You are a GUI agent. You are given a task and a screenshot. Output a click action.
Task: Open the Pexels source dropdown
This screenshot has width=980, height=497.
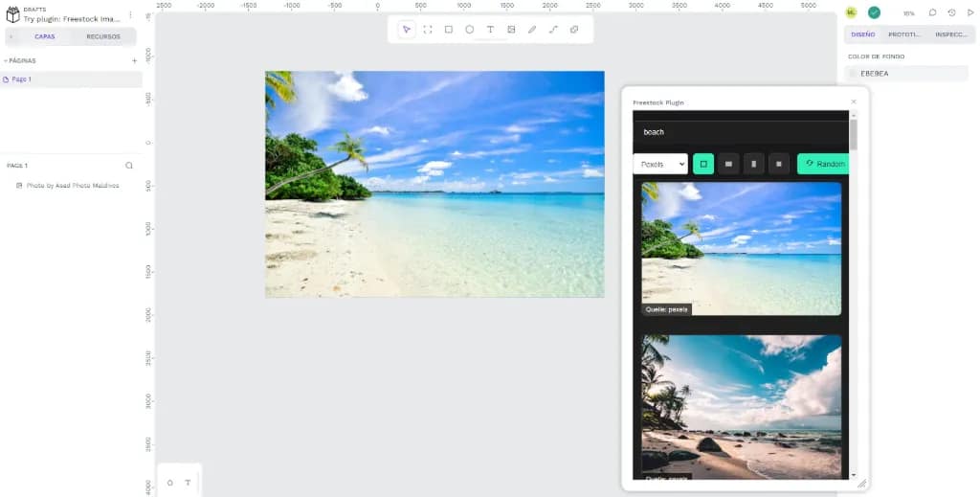[660, 164]
